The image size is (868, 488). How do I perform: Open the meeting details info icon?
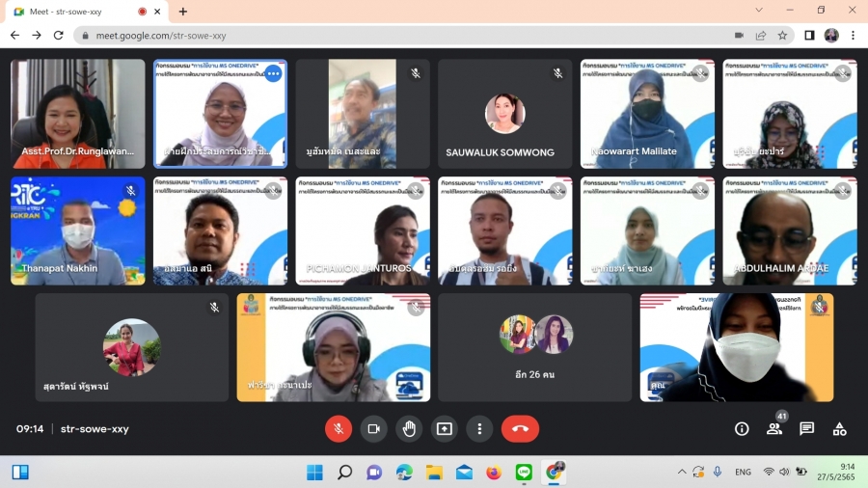742,429
